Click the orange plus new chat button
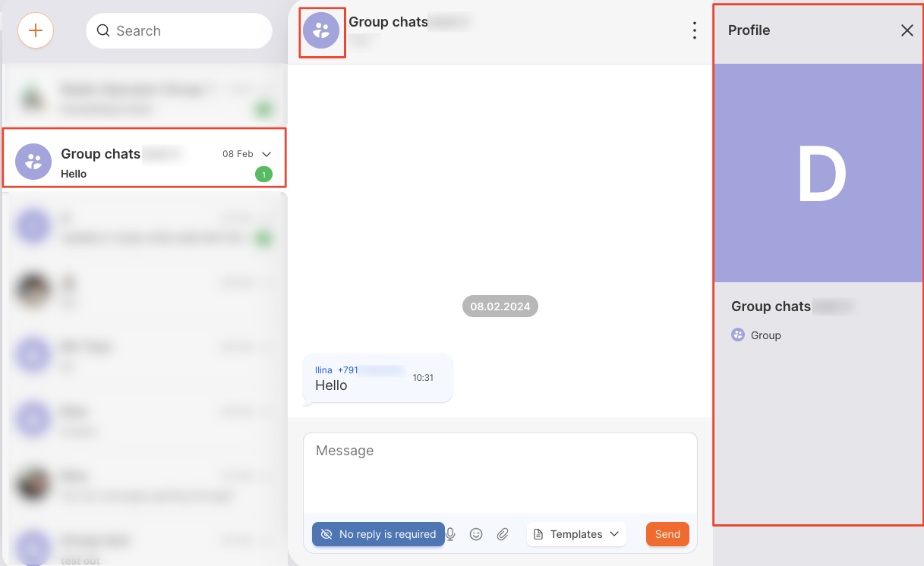924x566 pixels. pyautogui.click(x=36, y=31)
